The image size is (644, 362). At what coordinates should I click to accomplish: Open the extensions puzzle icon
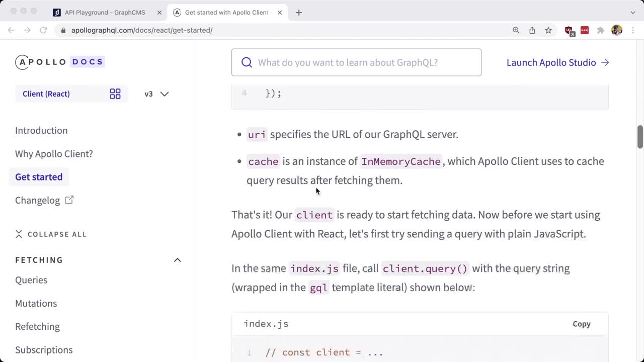tap(601, 30)
